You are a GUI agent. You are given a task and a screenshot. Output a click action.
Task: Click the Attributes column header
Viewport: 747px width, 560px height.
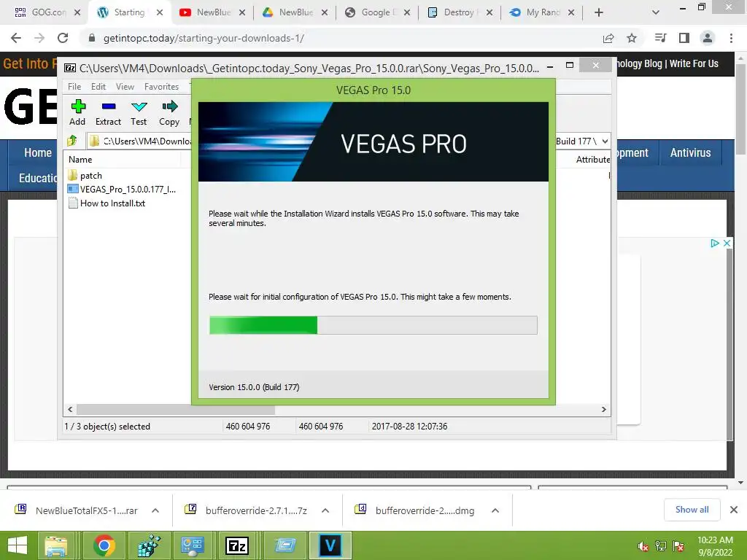click(x=592, y=160)
